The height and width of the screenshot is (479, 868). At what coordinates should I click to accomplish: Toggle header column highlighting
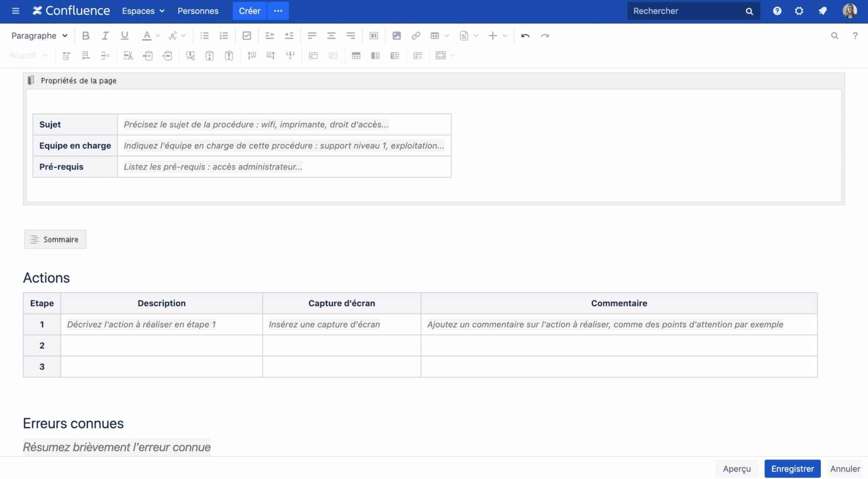pyautogui.click(x=375, y=55)
